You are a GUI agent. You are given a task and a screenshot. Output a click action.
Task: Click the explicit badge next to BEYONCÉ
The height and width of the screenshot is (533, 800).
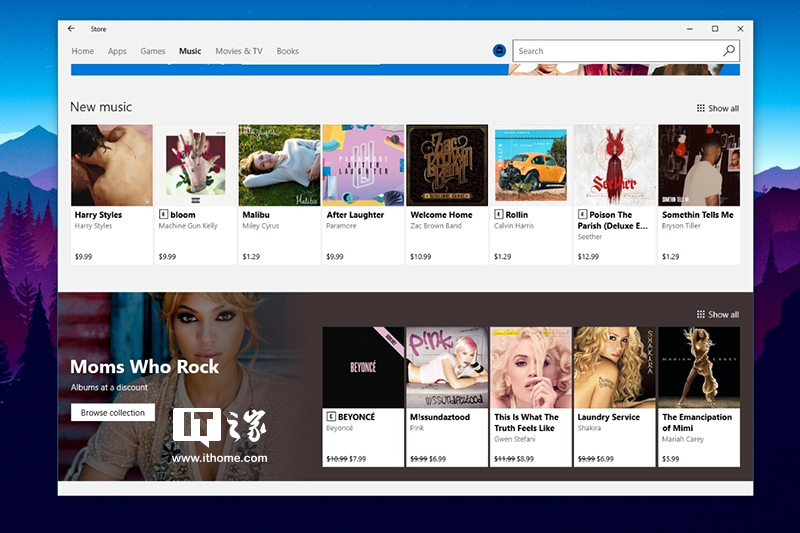331,416
